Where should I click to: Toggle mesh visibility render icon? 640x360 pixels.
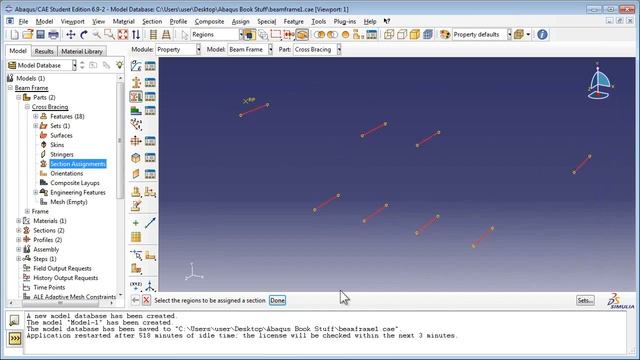pos(428,35)
